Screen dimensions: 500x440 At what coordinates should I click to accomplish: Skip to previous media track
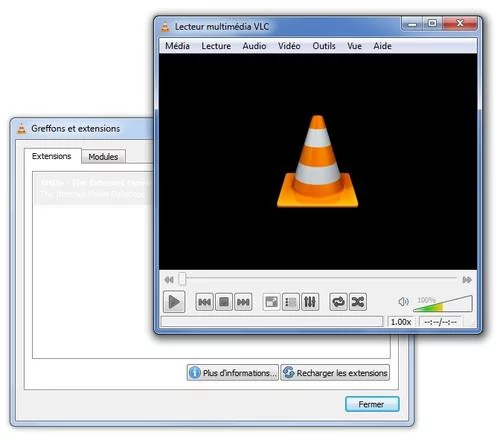pyautogui.click(x=204, y=302)
